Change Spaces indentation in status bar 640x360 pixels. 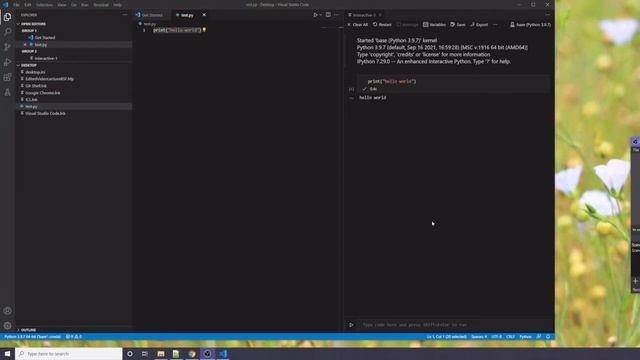coord(479,337)
